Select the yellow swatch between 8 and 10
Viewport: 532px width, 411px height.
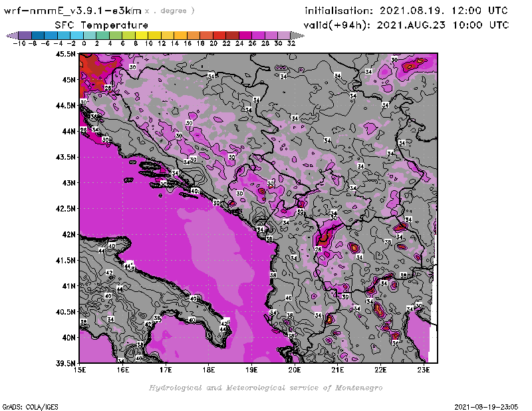tap(142, 35)
